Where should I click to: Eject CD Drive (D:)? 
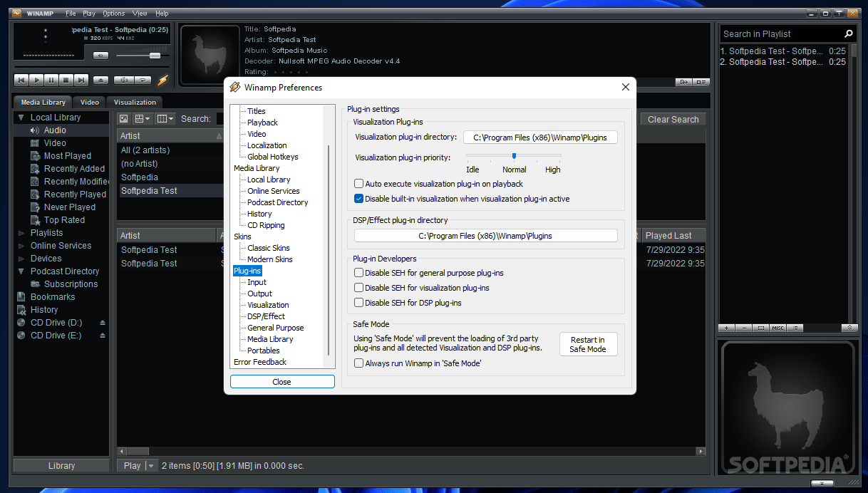[103, 323]
